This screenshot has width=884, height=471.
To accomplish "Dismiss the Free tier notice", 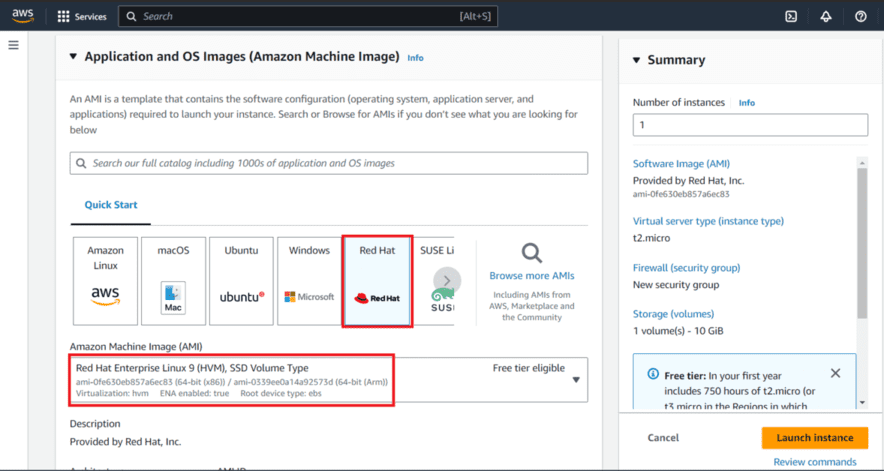I will pyautogui.click(x=835, y=374).
